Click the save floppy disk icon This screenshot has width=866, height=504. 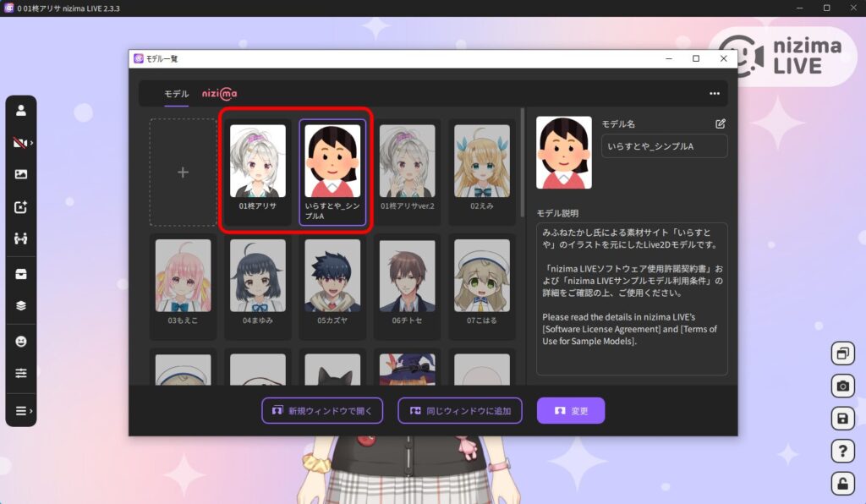point(843,419)
